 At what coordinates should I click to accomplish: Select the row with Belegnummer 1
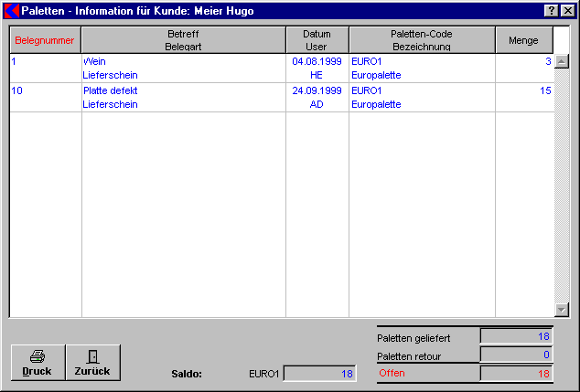pos(45,69)
